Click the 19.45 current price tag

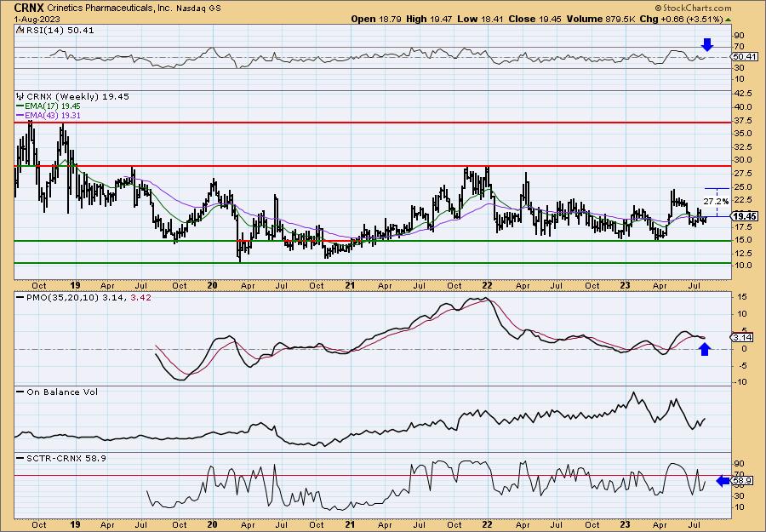[745, 216]
